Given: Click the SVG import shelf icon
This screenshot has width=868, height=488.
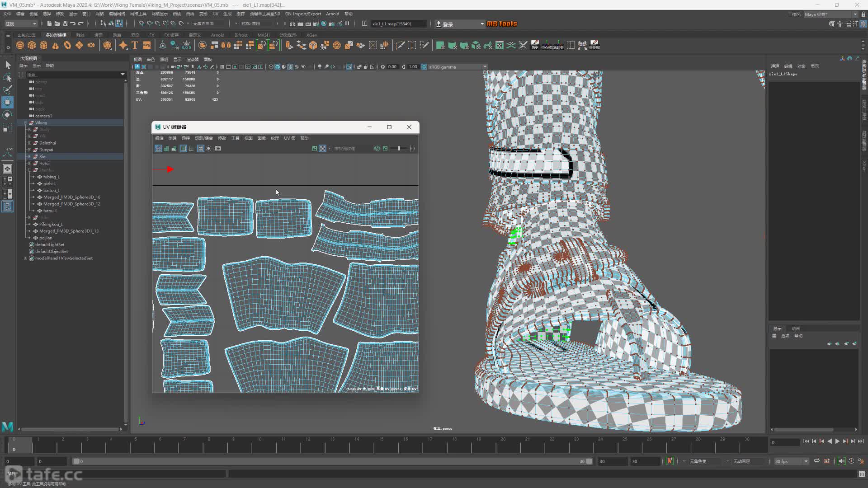Looking at the screenshot, I should [146, 45].
